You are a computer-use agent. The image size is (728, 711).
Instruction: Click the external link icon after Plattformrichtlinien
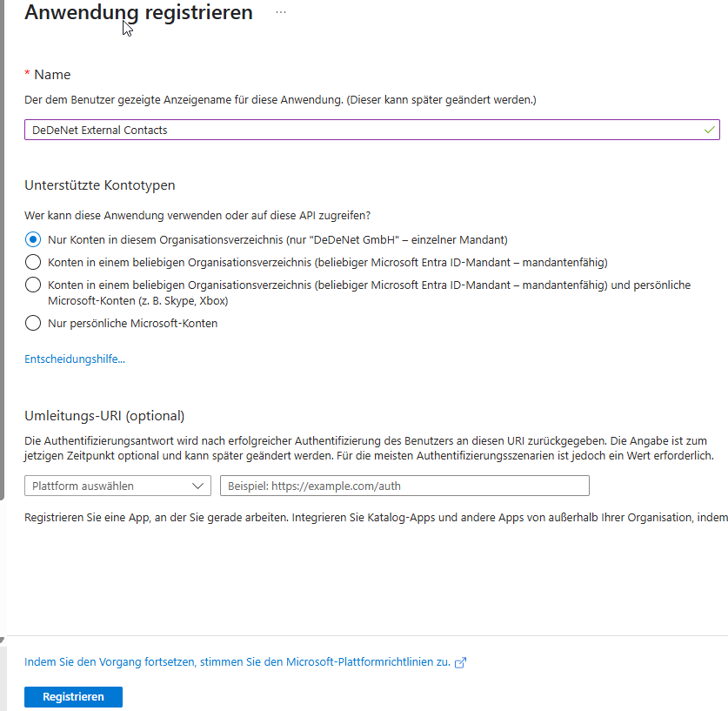coord(459,661)
